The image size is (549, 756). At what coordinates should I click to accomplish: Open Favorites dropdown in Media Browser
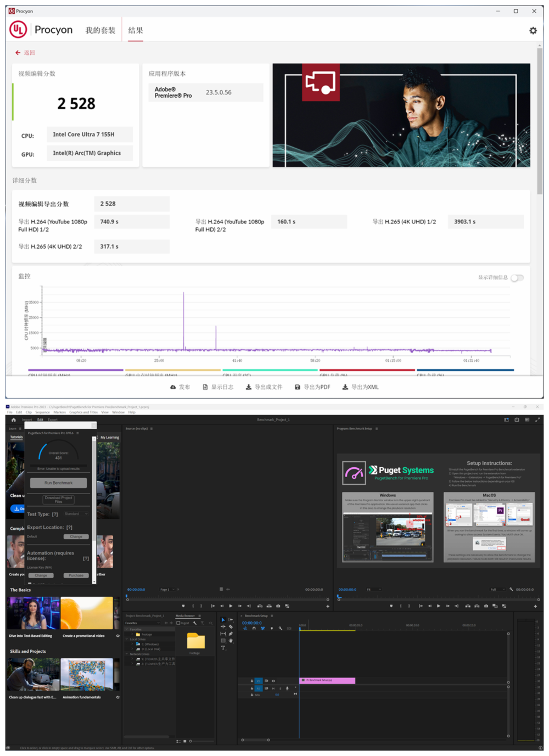142,623
